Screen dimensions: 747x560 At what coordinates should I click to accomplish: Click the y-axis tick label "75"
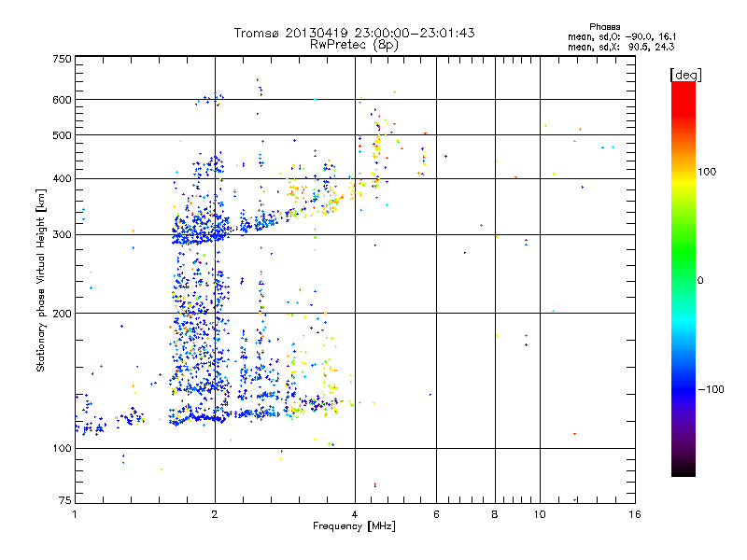[x=65, y=500]
